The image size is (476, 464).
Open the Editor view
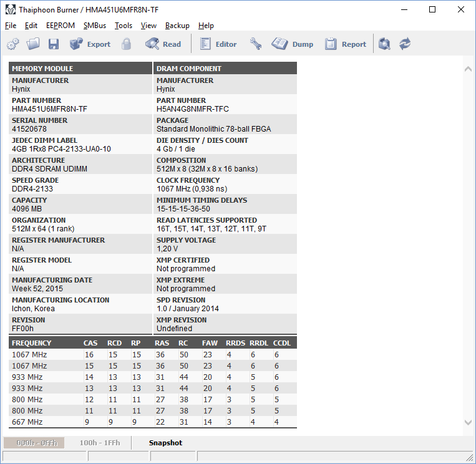218,44
